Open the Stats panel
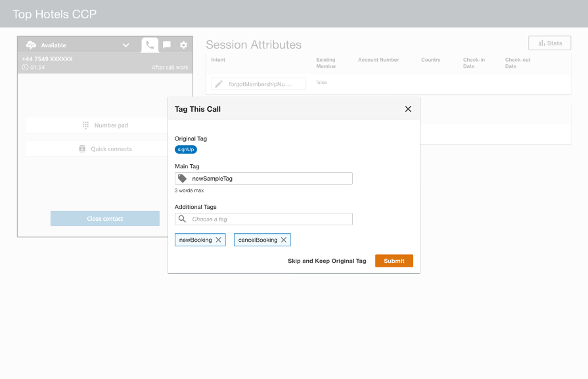Viewport: 588px width, 379px height. (549, 43)
